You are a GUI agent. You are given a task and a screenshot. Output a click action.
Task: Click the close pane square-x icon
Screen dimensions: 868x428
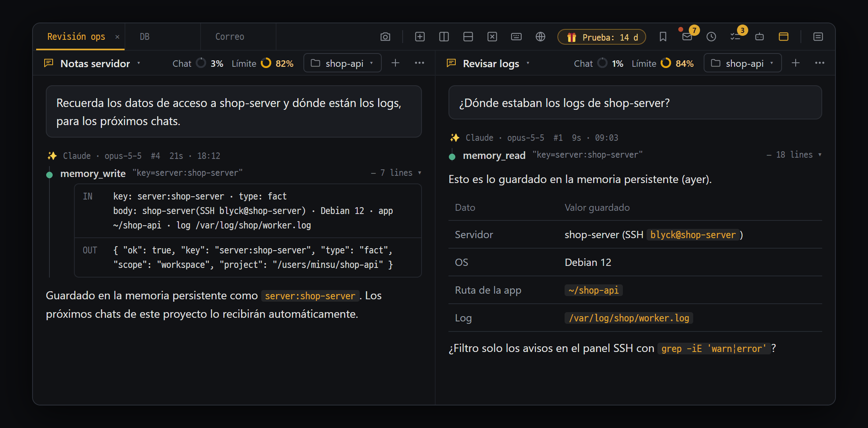click(492, 37)
